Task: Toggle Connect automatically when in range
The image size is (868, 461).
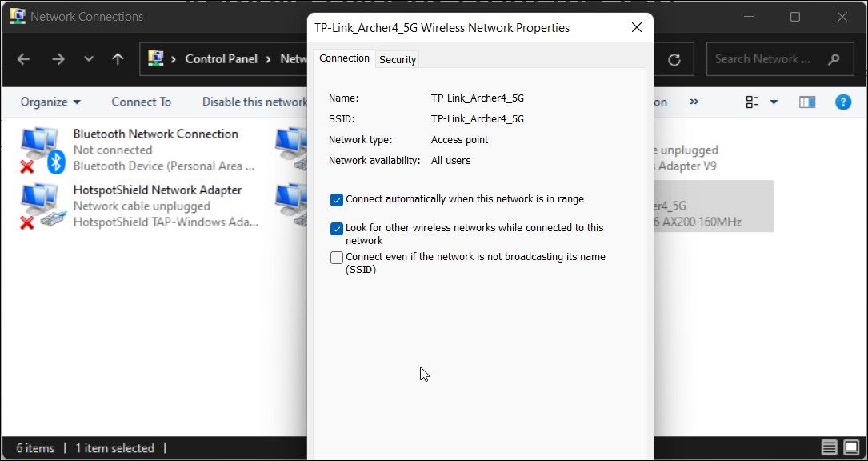Action: click(x=337, y=199)
